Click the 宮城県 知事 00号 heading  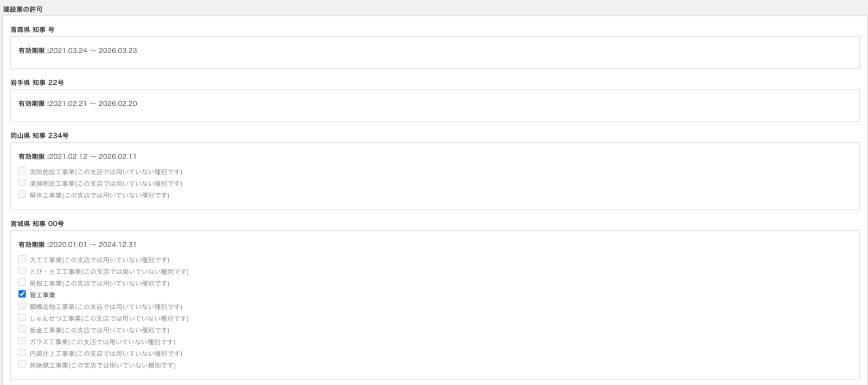[x=37, y=224]
